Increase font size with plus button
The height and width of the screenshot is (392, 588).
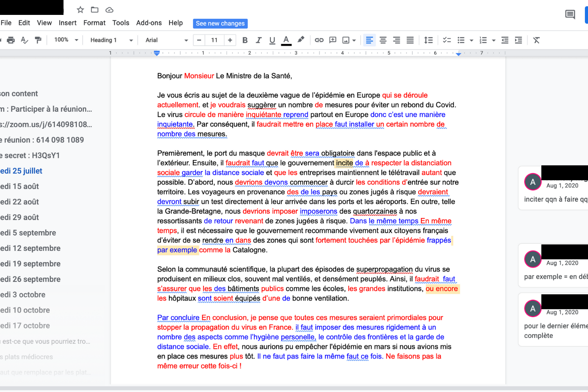tap(230, 40)
